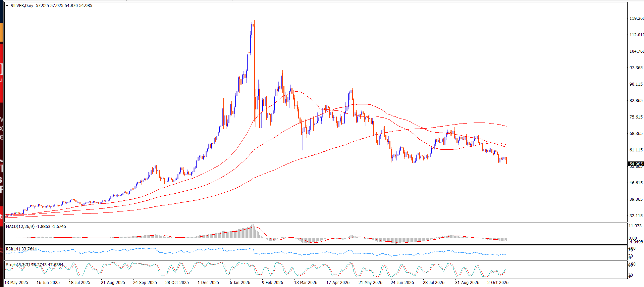The height and width of the screenshot is (287, 644).
Task: Click the 21 May 2026 date label
Action: coord(370,283)
